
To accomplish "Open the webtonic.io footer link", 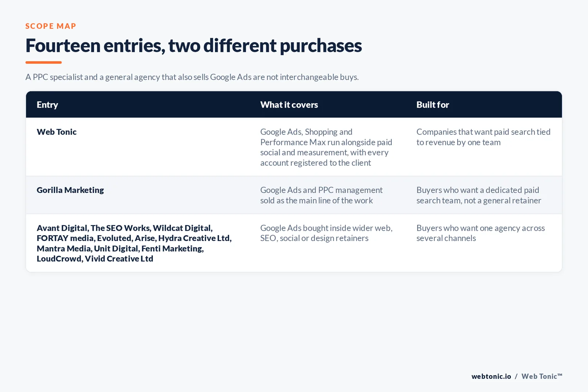I will 491,376.
